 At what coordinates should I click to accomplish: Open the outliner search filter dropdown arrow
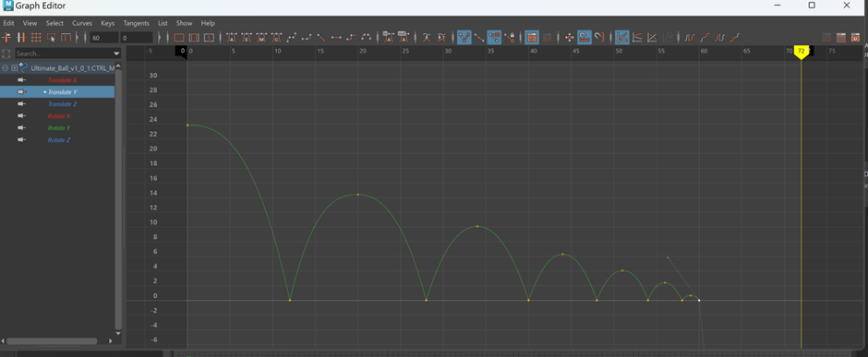click(x=116, y=54)
